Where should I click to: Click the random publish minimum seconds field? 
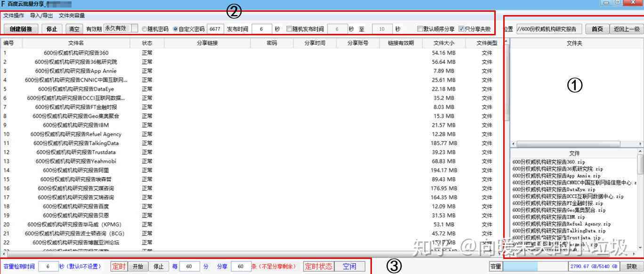[337, 29]
